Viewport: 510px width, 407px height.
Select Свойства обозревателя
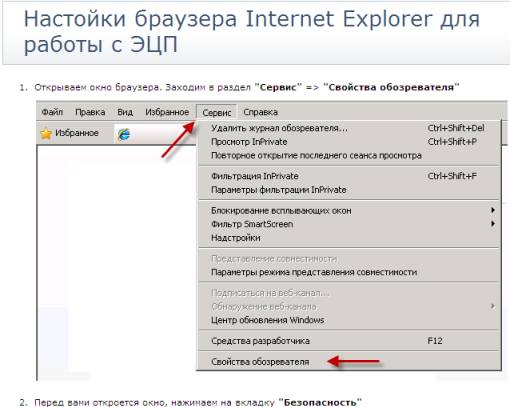point(349,362)
